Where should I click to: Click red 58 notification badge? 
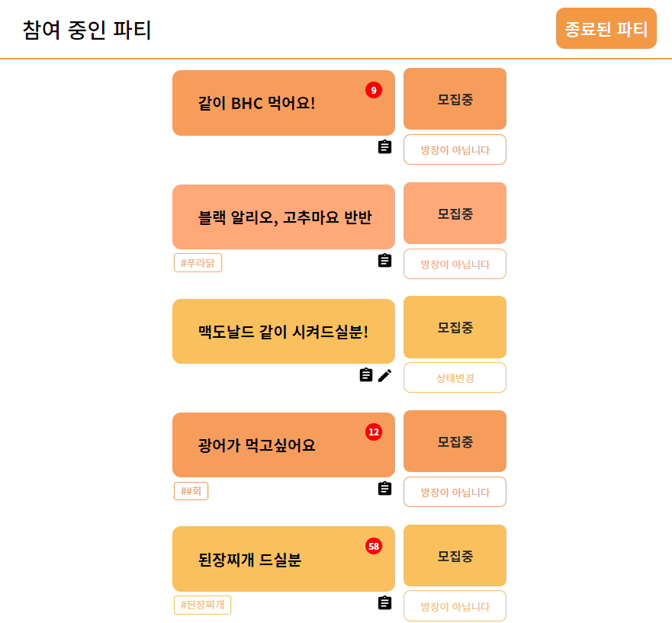pyautogui.click(x=373, y=546)
